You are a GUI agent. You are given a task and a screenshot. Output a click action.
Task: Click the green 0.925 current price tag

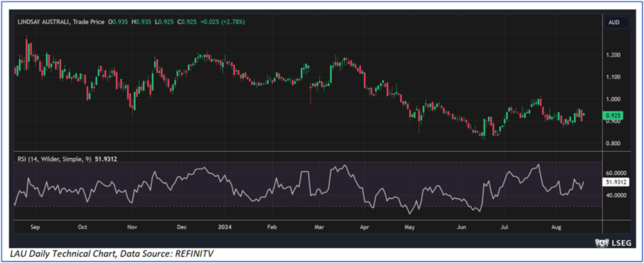pyautogui.click(x=614, y=115)
